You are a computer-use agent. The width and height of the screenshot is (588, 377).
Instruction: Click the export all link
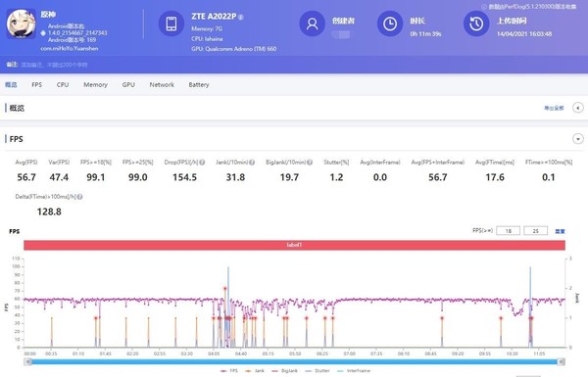554,108
